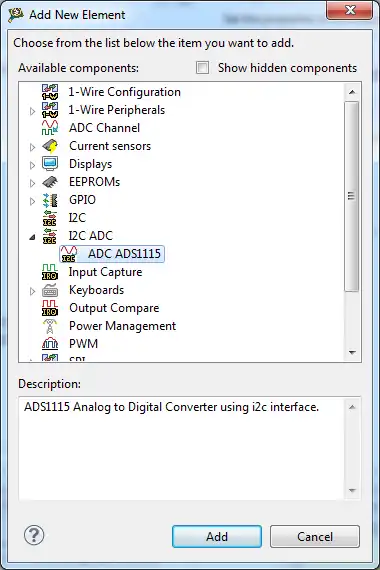Expand the EEPROMs node
380x570 pixels.
point(32,183)
